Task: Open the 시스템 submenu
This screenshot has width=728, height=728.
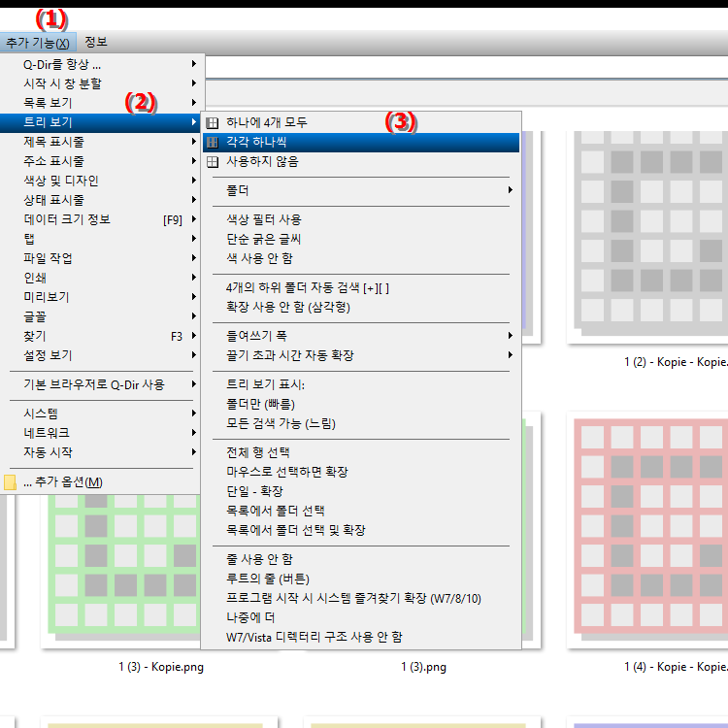Action: (x=101, y=414)
